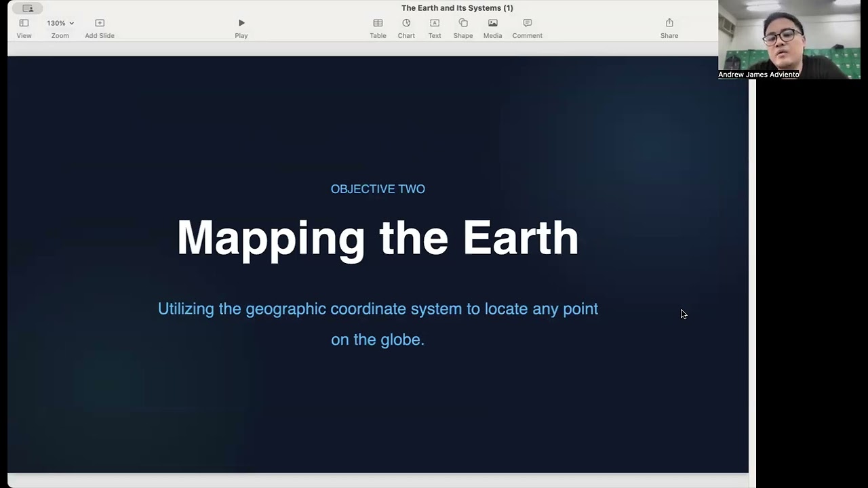Image resolution: width=868 pixels, height=488 pixels.
Task: Click the window control pill at top left
Action: pyautogui.click(x=28, y=8)
